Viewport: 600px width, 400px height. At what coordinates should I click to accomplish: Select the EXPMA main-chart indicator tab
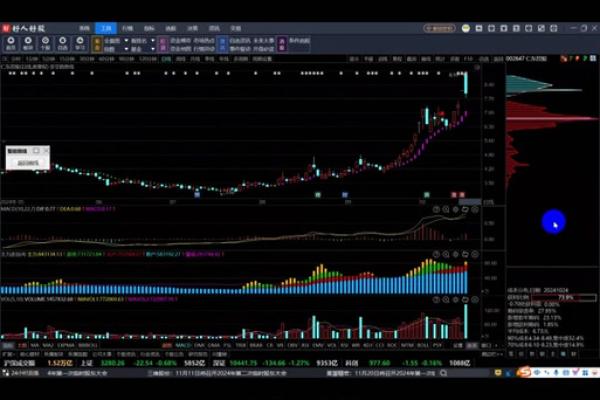coord(65,345)
